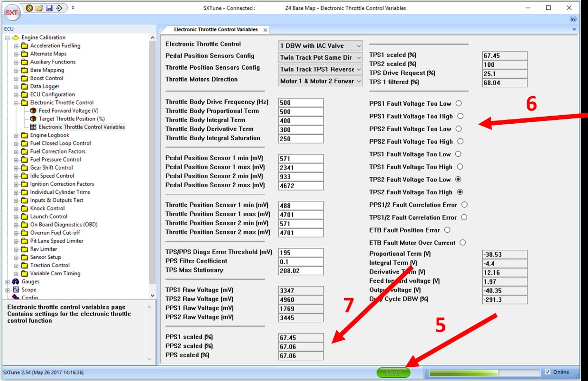Click the arrow-into-diamond toolbar icon
588x381 pixels.
(59, 8)
